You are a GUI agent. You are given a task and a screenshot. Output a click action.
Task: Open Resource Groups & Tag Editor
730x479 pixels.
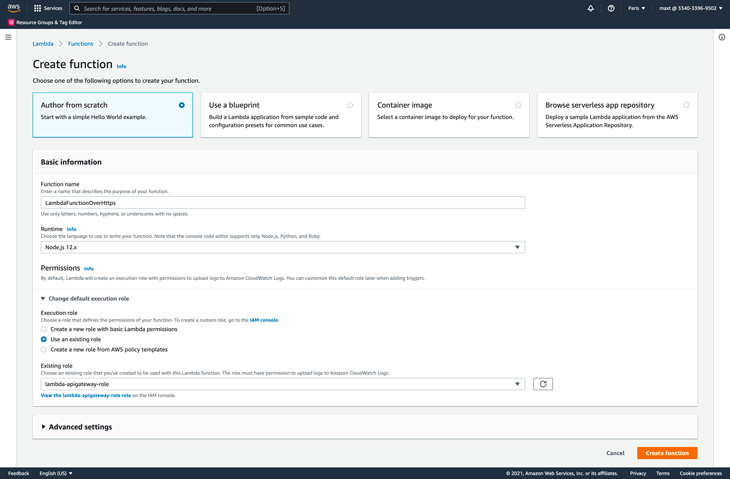(x=45, y=22)
